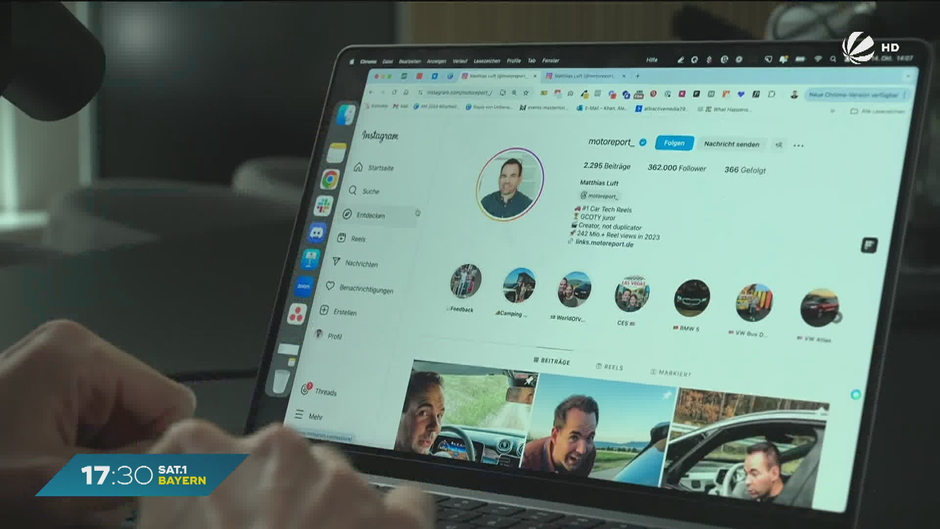Screen dimensions: 940x529
Task: Reload the page in Chrome
Action: [x=394, y=92]
